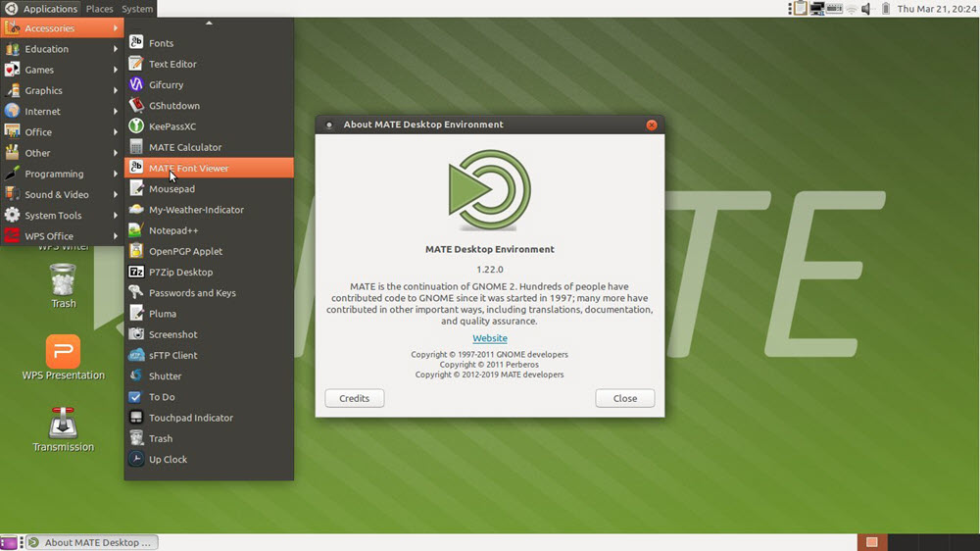Click the Credits button
Screen dimensions: 980x551
[x=354, y=398]
